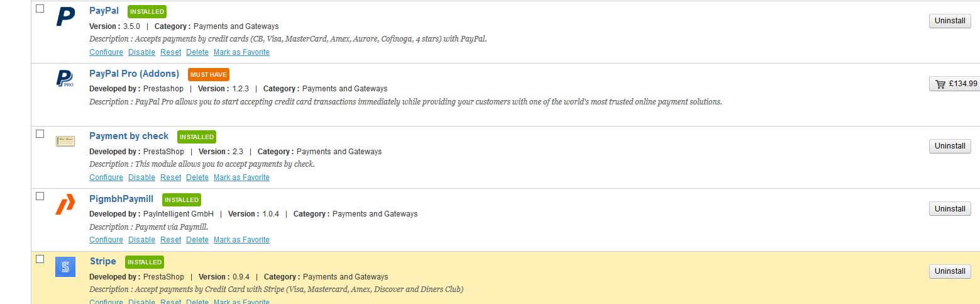
Task: Reset the Payment by check module
Action: pyautogui.click(x=170, y=177)
